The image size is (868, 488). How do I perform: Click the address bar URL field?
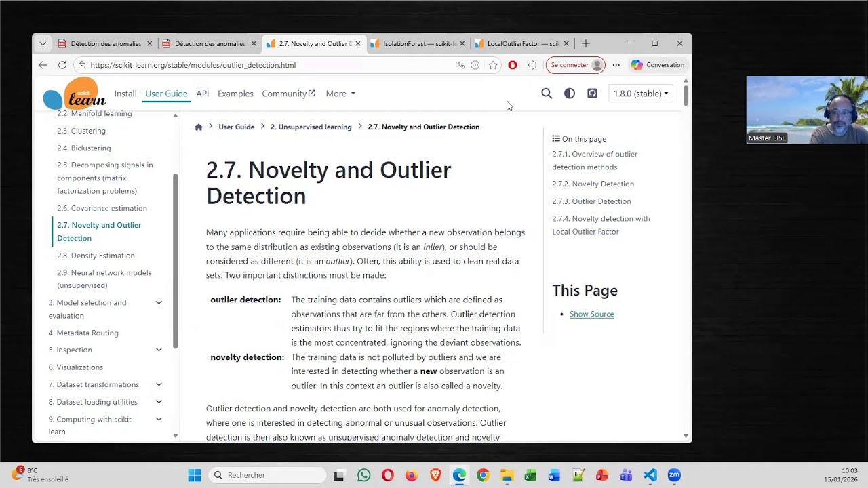264,65
